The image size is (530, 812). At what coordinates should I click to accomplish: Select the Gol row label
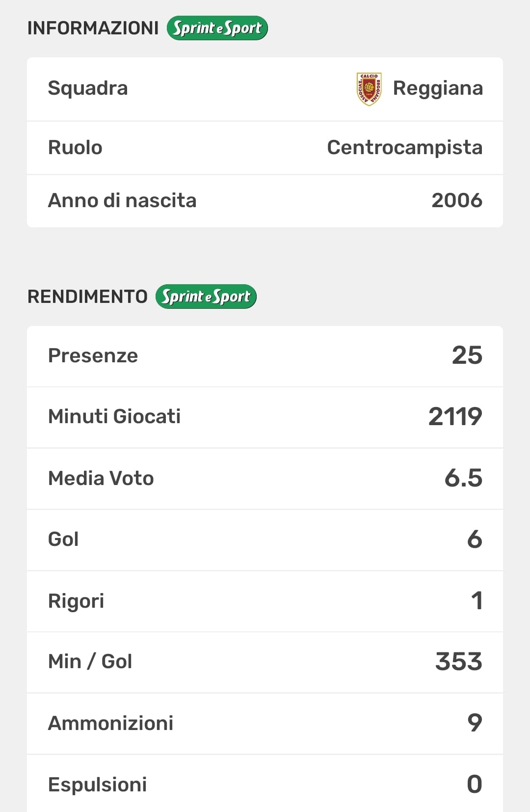(x=63, y=539)
